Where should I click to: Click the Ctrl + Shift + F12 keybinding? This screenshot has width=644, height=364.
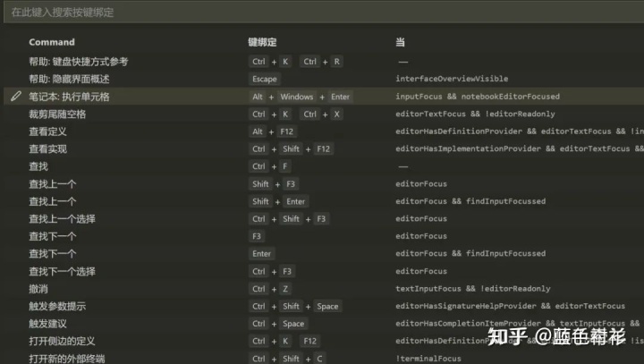292,149
